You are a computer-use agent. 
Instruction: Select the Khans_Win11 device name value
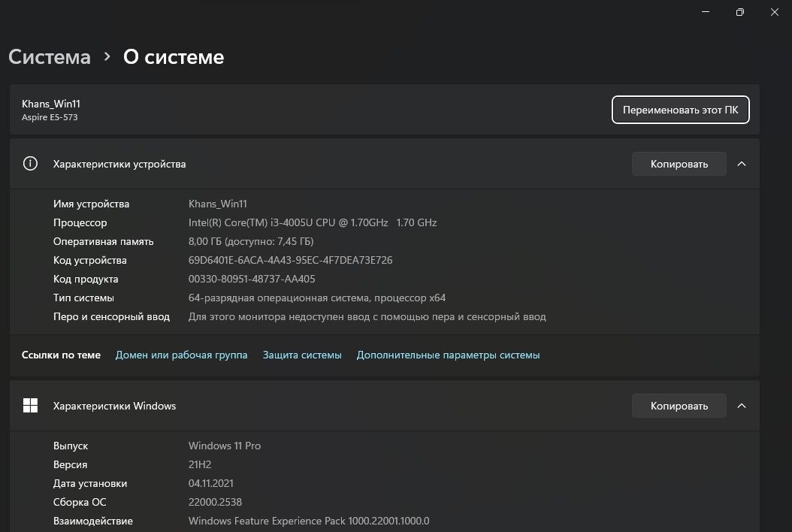pyautogui.click(x=218, y=204)
